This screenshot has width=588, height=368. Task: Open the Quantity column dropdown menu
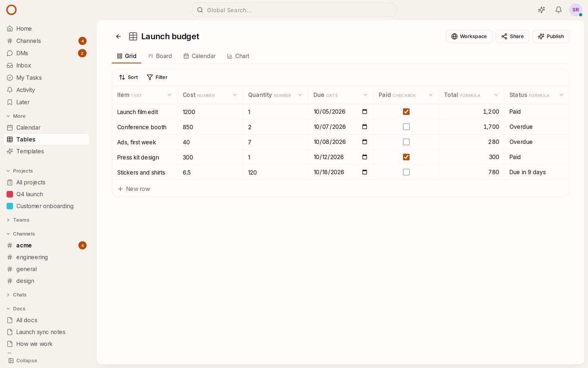pos(300,95)
